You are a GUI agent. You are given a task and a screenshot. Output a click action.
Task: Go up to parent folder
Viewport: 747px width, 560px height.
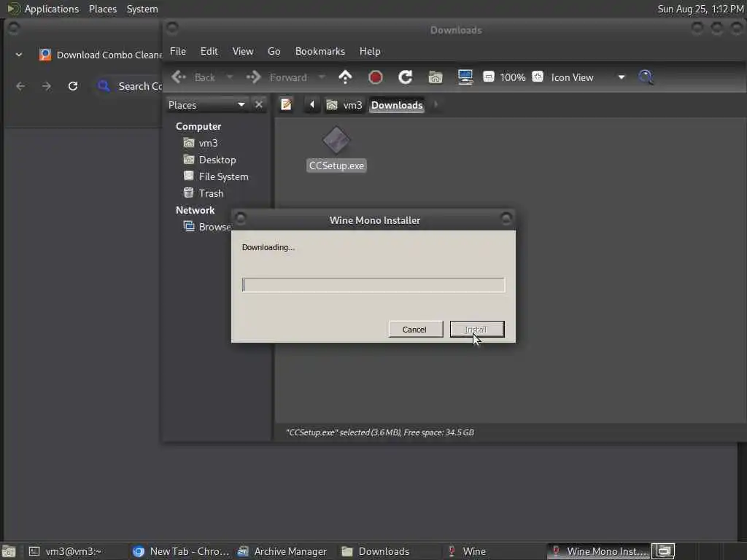pos(345,77)
